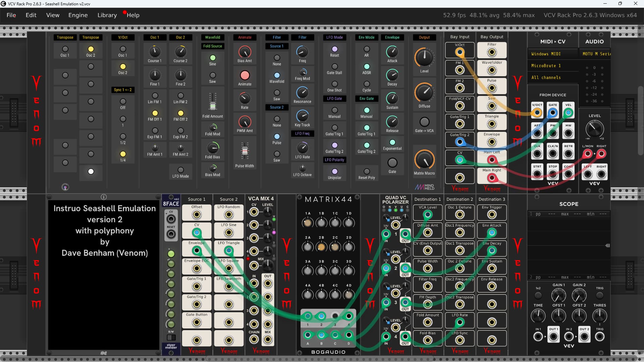Select the ADSR envelope mode button
The width and height of the screenshot is (644, 362).
(367, 67)
